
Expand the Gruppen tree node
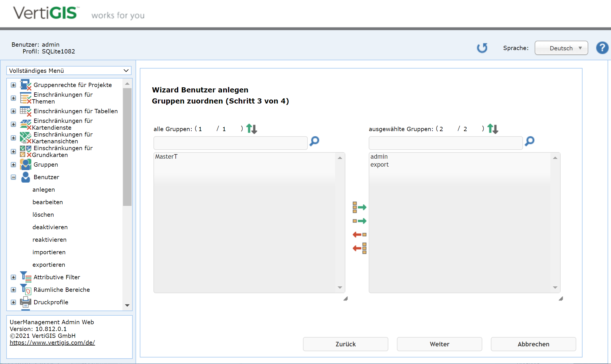click(13, 165)
